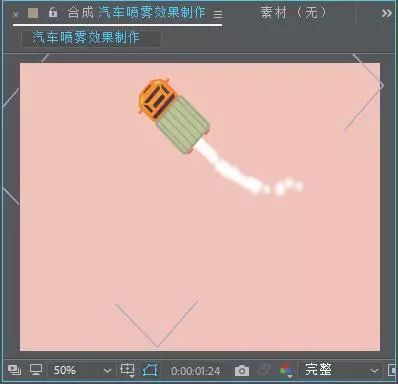Image resolution: width=398 pixels, height=384 pixels.
Task: Click the 汽车喷雾效果制作 breadcrumb button
Action: click(91, 38)
